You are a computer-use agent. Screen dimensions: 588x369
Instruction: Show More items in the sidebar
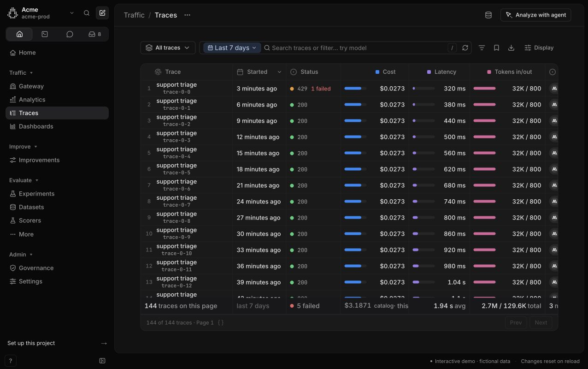(x=57, y=234)
